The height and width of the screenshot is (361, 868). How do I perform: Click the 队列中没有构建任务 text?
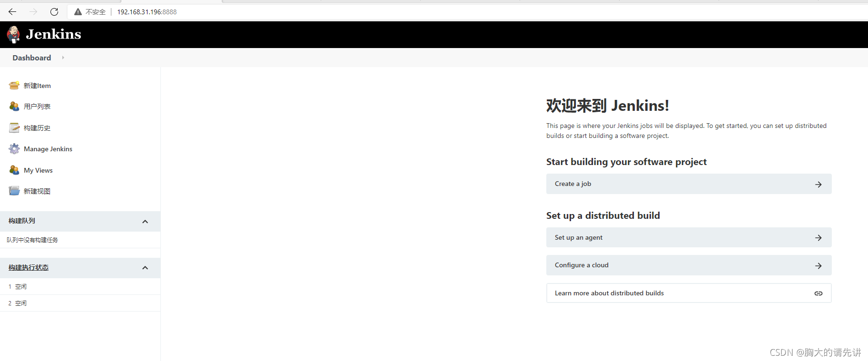pos(32,240)
